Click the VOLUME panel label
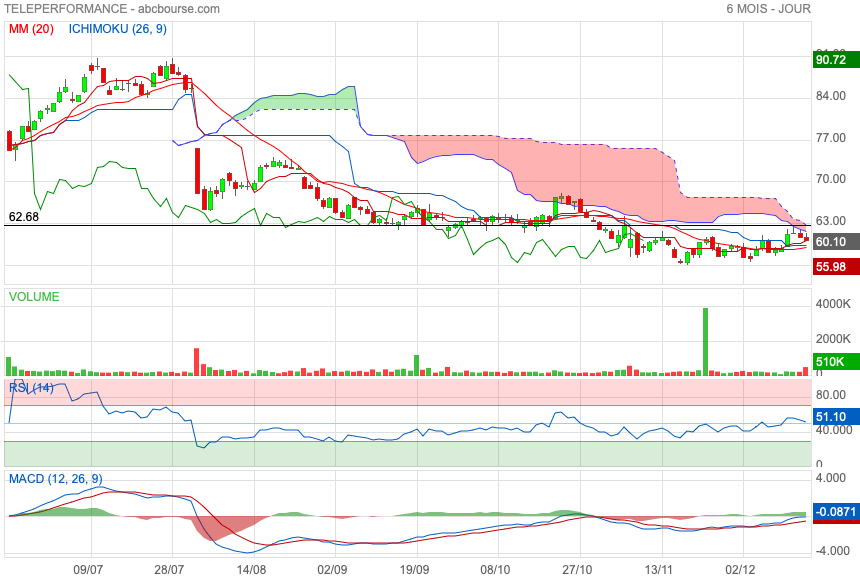Viewport: 860px width, 580px height. 34,297
